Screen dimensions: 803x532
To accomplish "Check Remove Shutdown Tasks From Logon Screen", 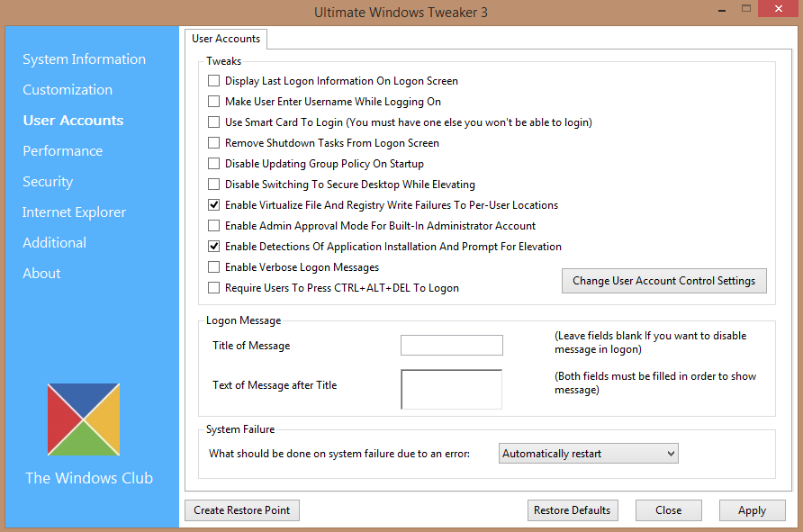I will (213, 143).
